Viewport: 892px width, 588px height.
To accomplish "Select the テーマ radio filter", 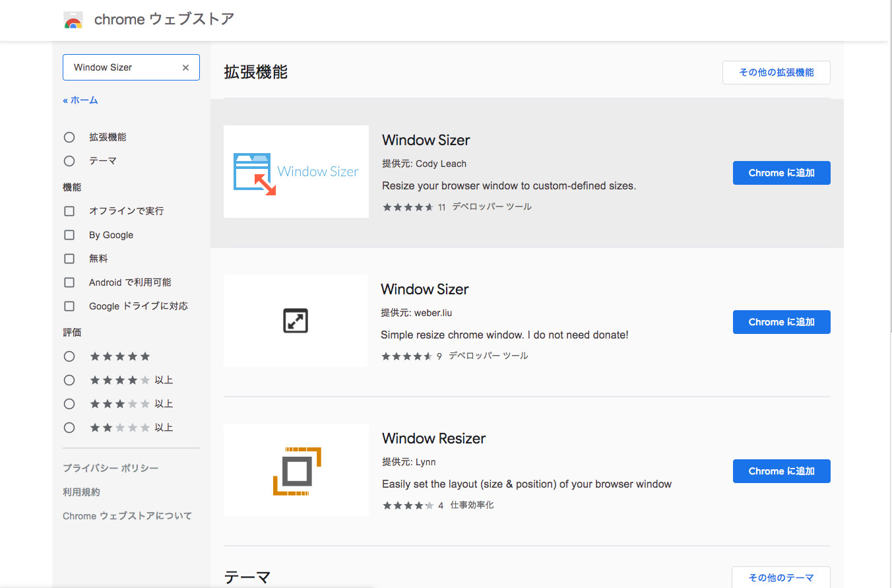I will click(x=69, y=161).
